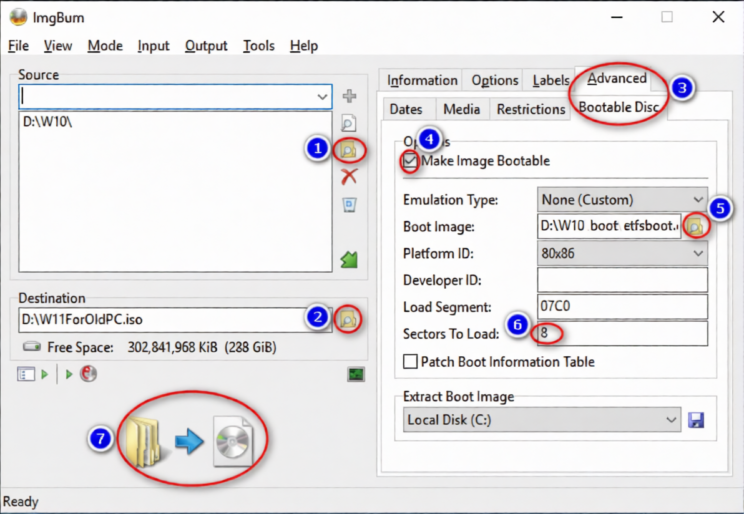Click the Sectors To Load field
The height and width of the screenshot is (514, 744).
622,334
